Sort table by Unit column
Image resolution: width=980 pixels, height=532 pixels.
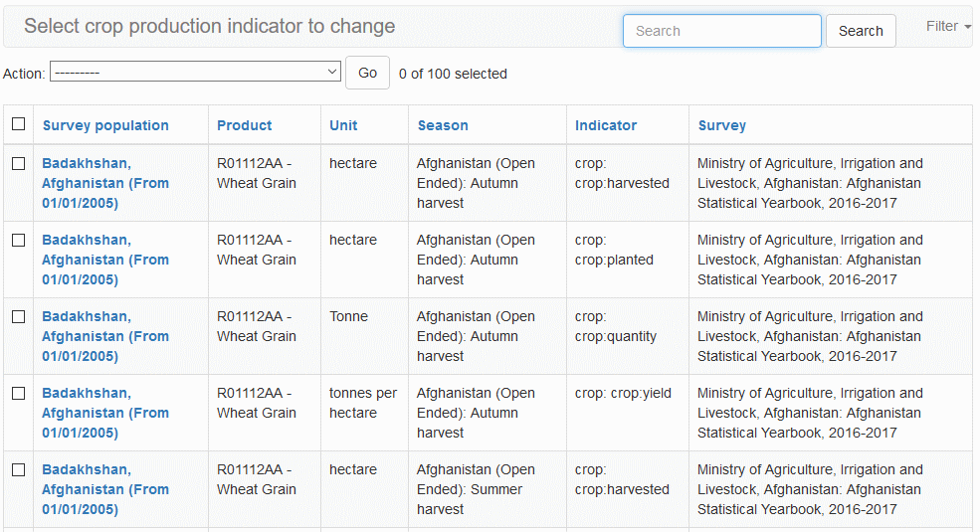(343, 125)
